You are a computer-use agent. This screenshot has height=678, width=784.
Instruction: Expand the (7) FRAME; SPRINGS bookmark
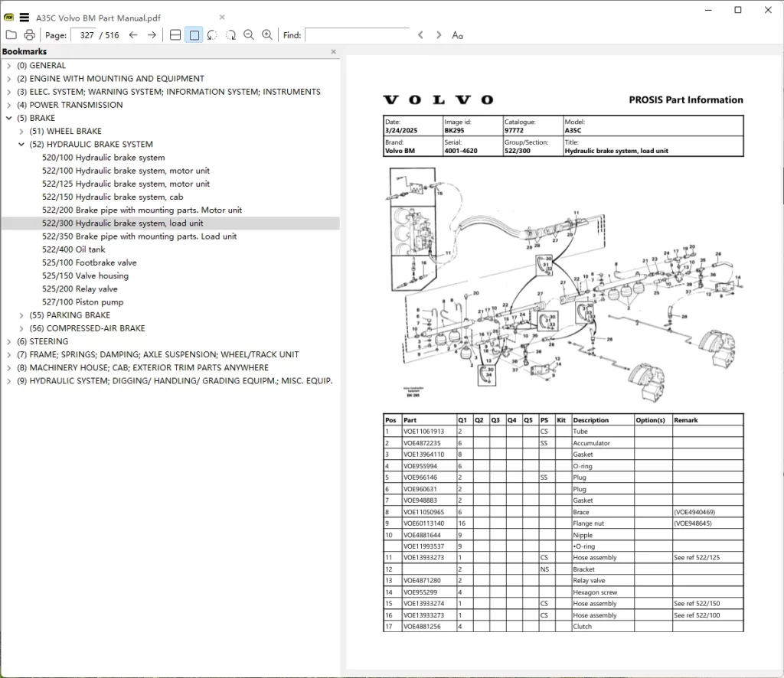[9, 355]
